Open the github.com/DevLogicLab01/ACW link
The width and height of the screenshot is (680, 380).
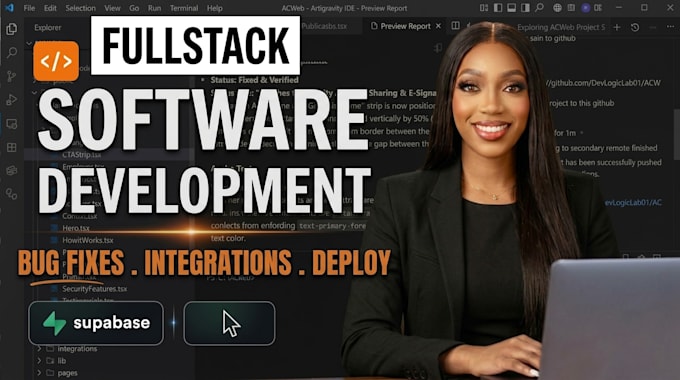pos(604,82)
